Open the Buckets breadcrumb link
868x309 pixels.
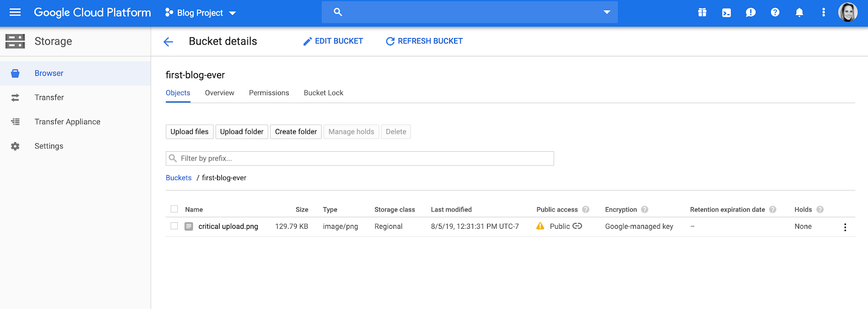[x=178, y=178]
